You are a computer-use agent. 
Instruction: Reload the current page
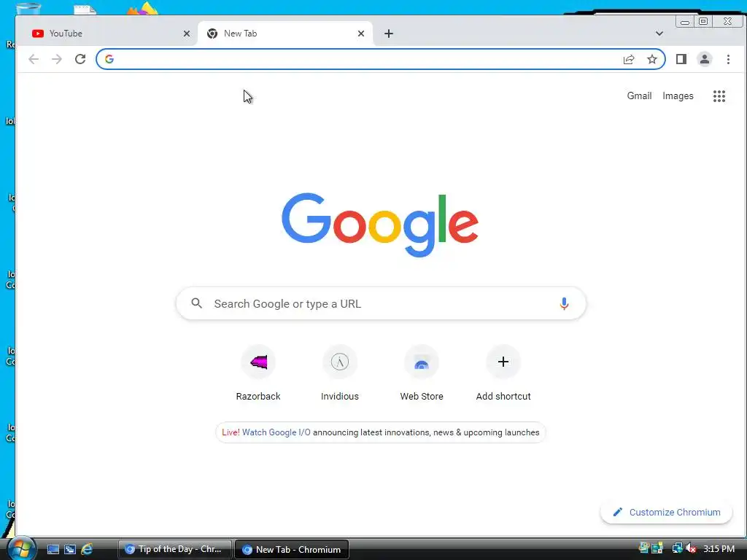(x=80, y=59)
